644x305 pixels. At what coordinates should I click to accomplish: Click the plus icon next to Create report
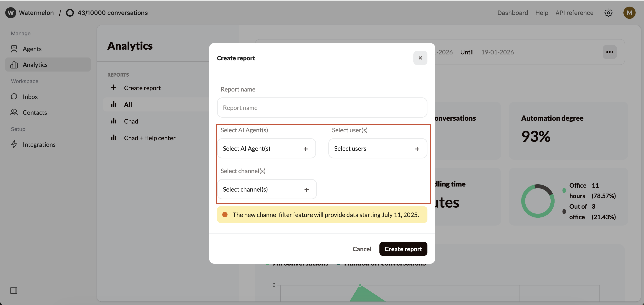click(114, 88)
